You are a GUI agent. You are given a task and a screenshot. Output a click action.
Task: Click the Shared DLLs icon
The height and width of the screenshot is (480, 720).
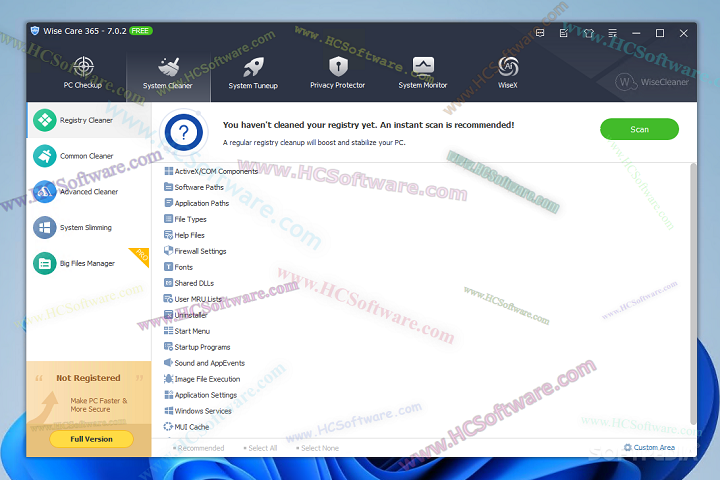pyautogui.click(x=169, y=283)
